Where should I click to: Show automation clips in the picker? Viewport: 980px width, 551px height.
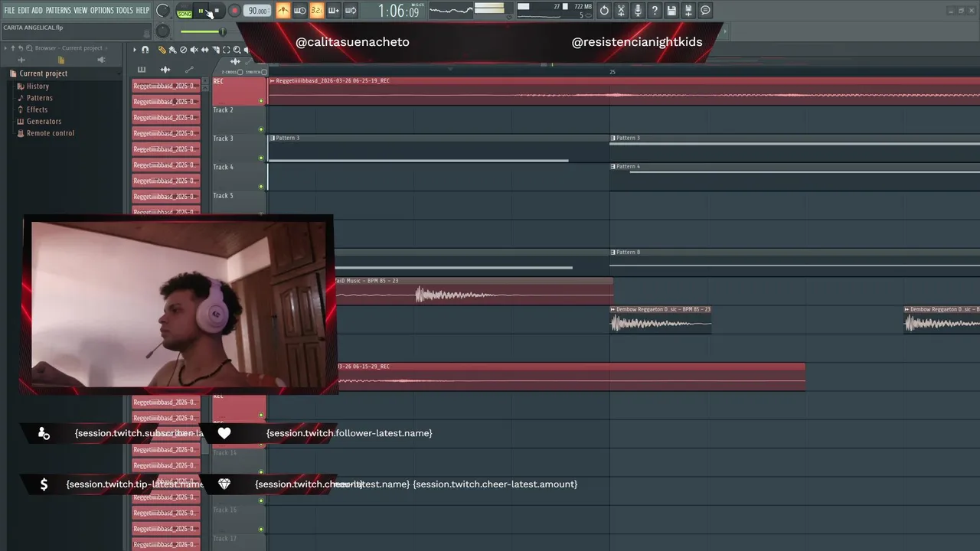pos(189,70)
